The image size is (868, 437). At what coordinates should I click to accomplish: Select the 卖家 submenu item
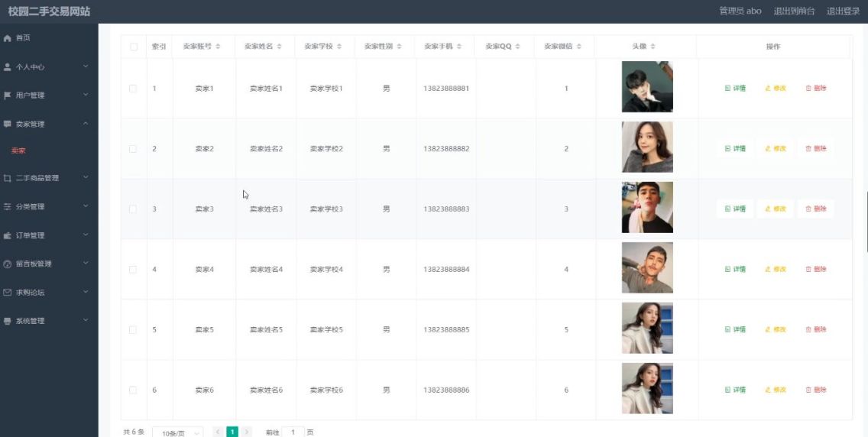click(18, 151)
